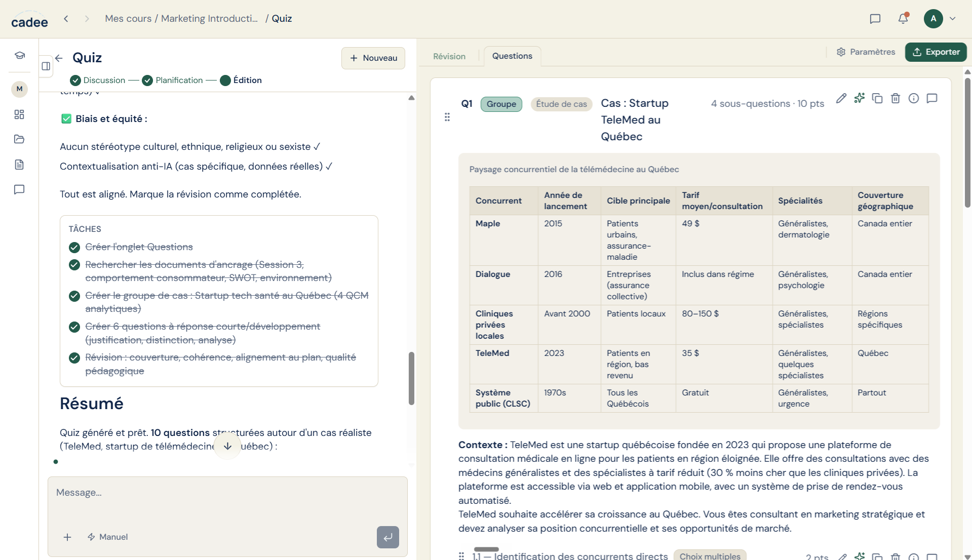Image resolution: width=972 pixels, height=560 pixels.
Task: Grab the Q1 drag handle
Action: tap(447, 117)
